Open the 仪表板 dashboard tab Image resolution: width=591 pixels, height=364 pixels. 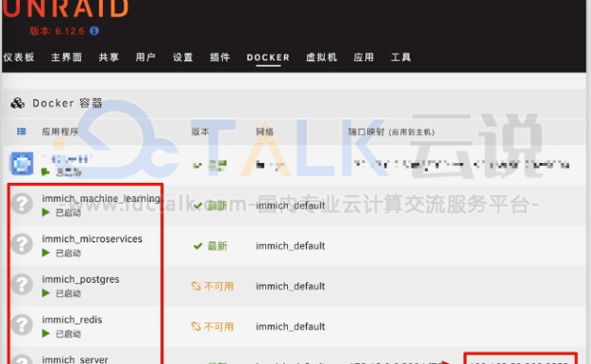19,58
